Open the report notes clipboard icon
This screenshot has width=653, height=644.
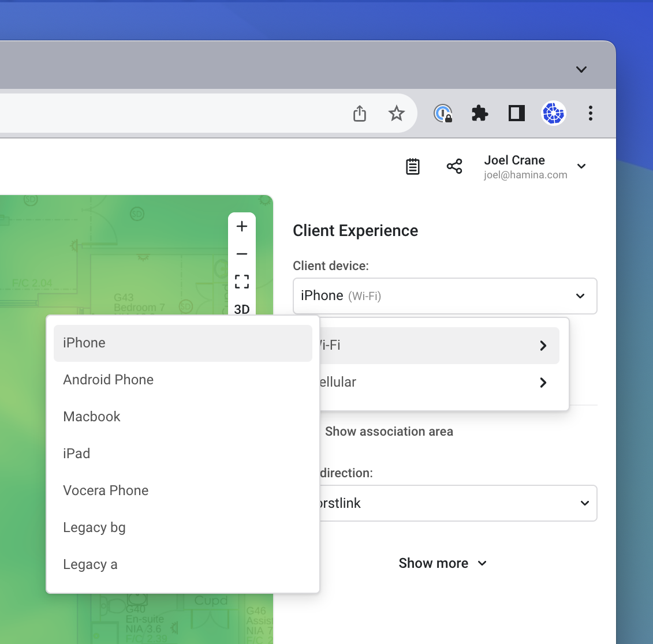[x=412, y=167]
